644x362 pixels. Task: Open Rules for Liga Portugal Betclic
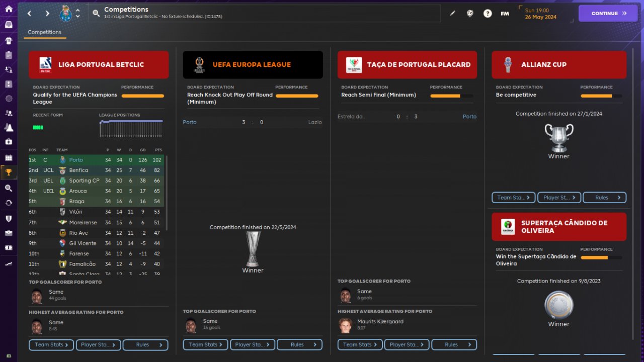(145, 345)
